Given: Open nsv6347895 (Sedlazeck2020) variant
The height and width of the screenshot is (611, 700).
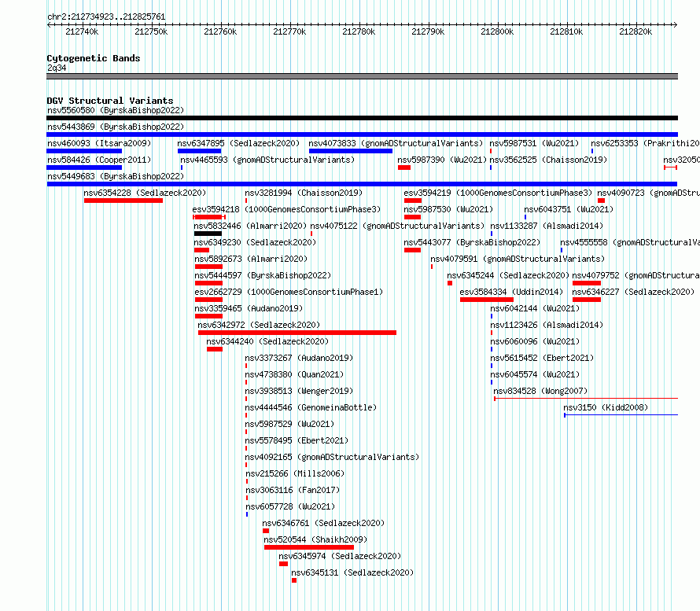Looking at the screenshot, I should pyautogui.click(x=238, y=143).
